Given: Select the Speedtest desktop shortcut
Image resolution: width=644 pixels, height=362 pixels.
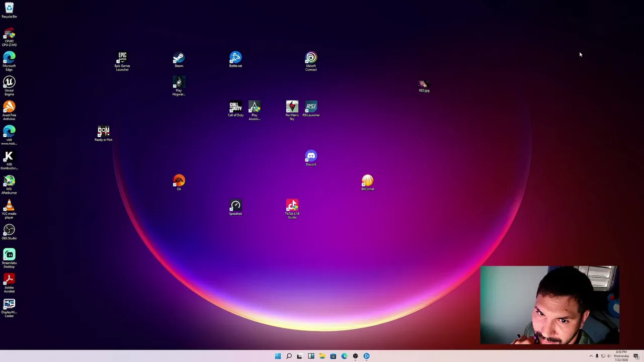Looking at the screenshot, I should (x=235, y=208).
